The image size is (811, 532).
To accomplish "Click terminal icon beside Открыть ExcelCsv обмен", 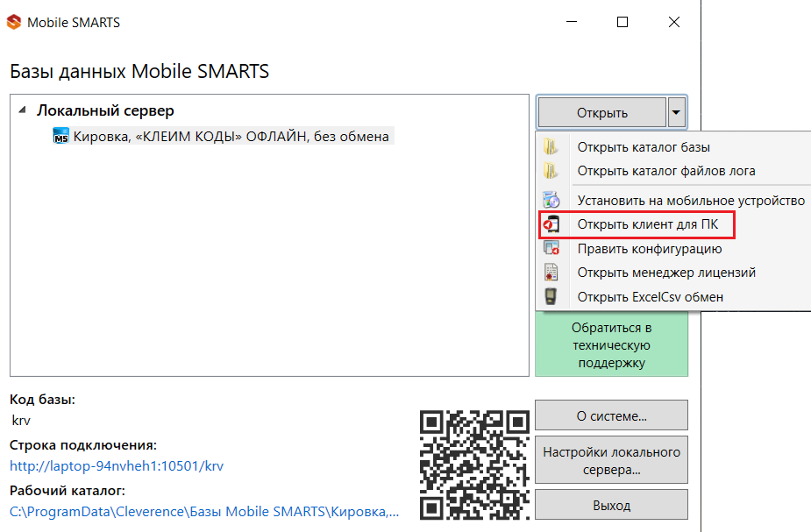I will 551,296.
